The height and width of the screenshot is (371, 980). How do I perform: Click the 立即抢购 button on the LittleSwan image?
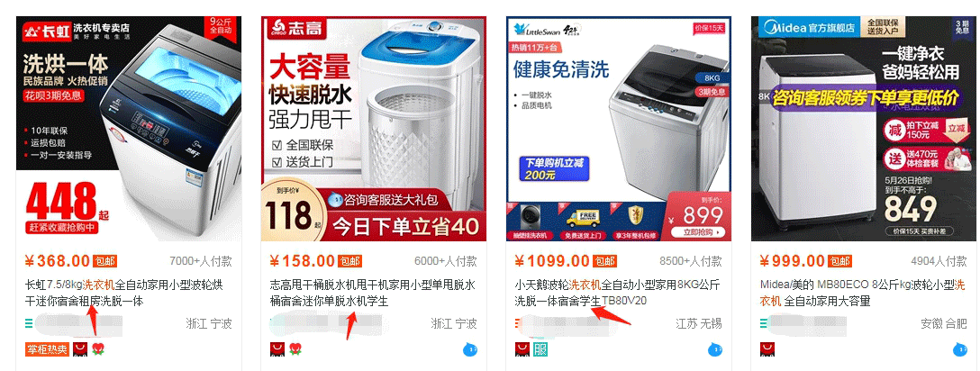(x=698, y=231)
